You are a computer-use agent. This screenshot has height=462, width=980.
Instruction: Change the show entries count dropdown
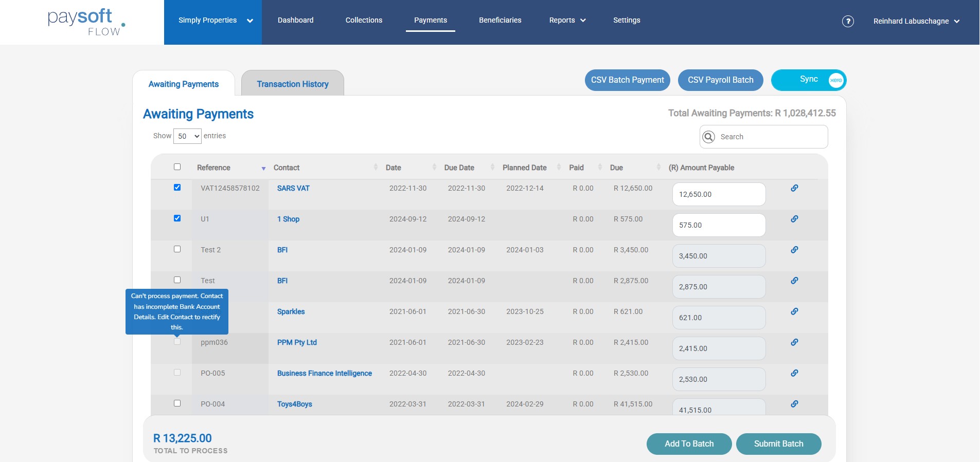(187, 136)
